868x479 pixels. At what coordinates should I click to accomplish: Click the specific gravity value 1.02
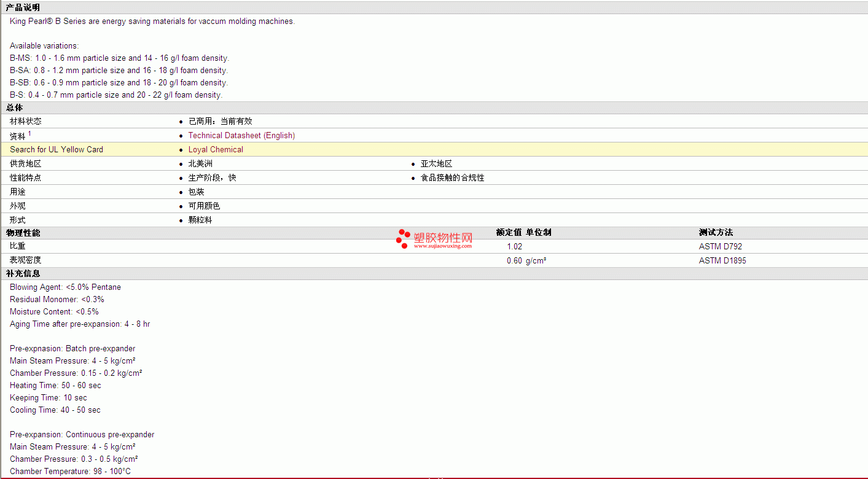coord(514,246)
